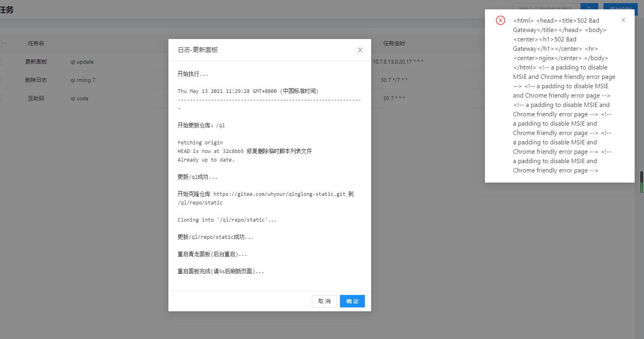Click the Fetching origin log line
The width and height of the screenshot is (644, 339).
pos(200,142)
